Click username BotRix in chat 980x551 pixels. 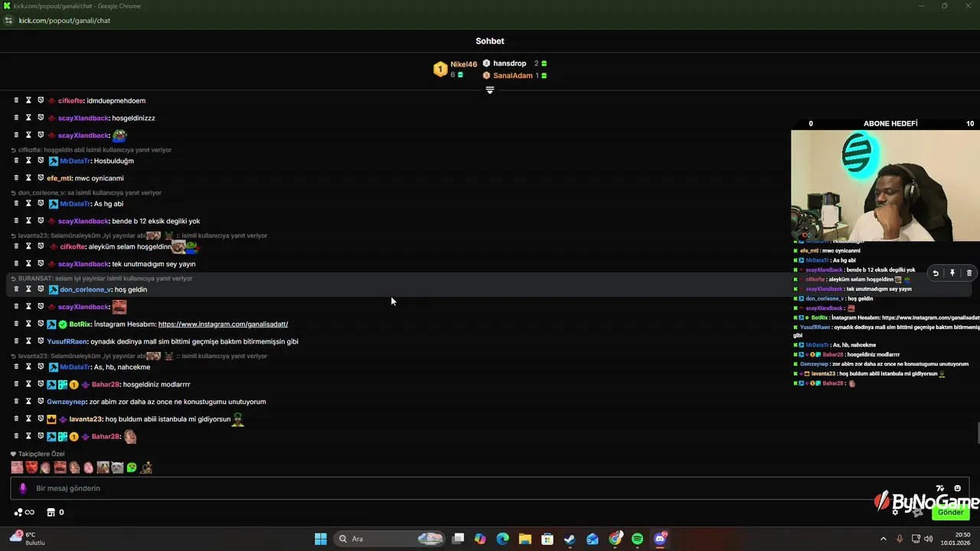point(80,324)
